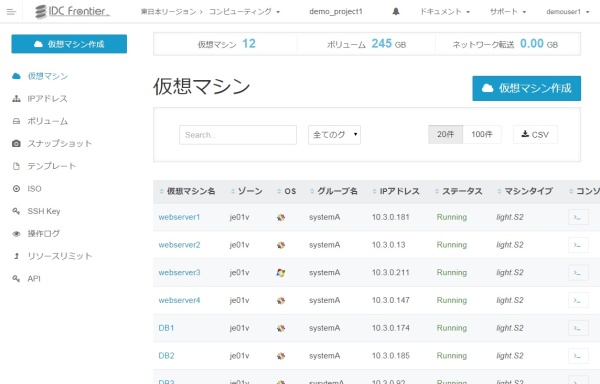600x384 pixels.
Task: Click the 東日本リージョン region selector
Action: pos(169,12)
